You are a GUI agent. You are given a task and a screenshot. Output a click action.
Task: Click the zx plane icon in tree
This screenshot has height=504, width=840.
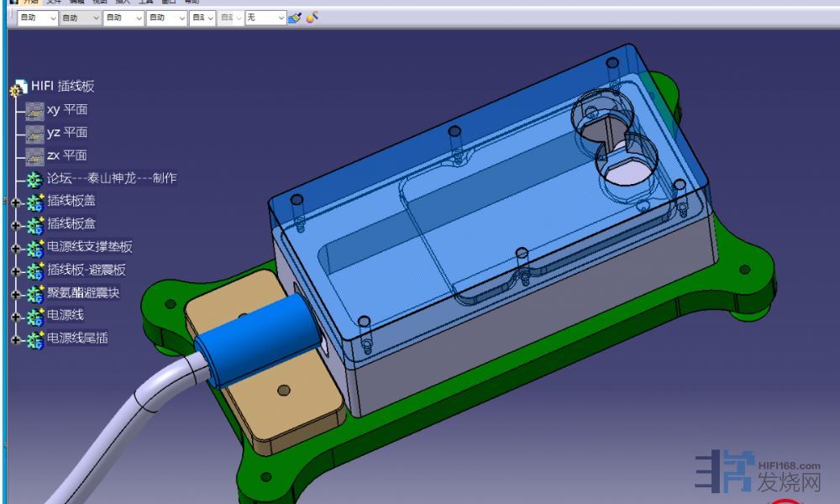pos(34,155)
